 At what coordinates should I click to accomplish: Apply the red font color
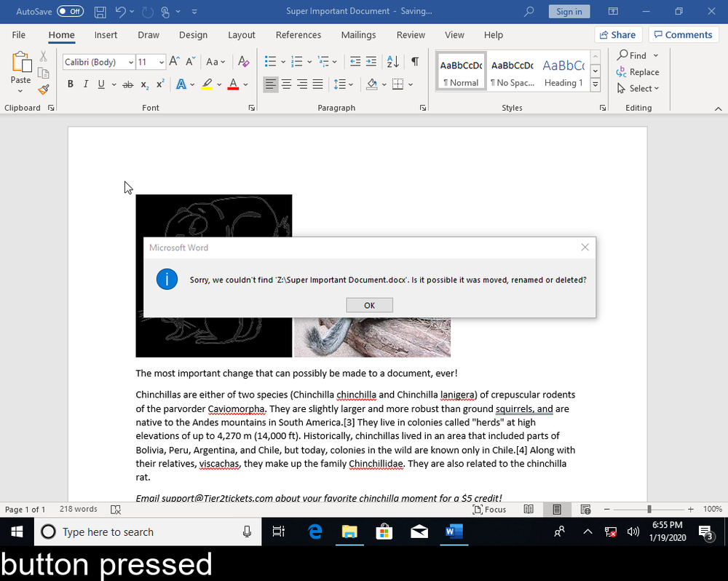(234, 84)
